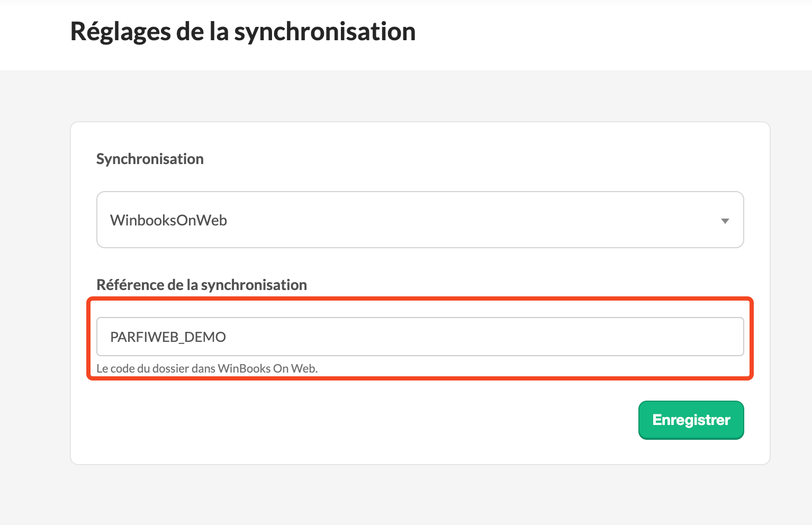Click the Enregistrer button
The width and height of the screenshot is (812, 525).
pos(691,420)
